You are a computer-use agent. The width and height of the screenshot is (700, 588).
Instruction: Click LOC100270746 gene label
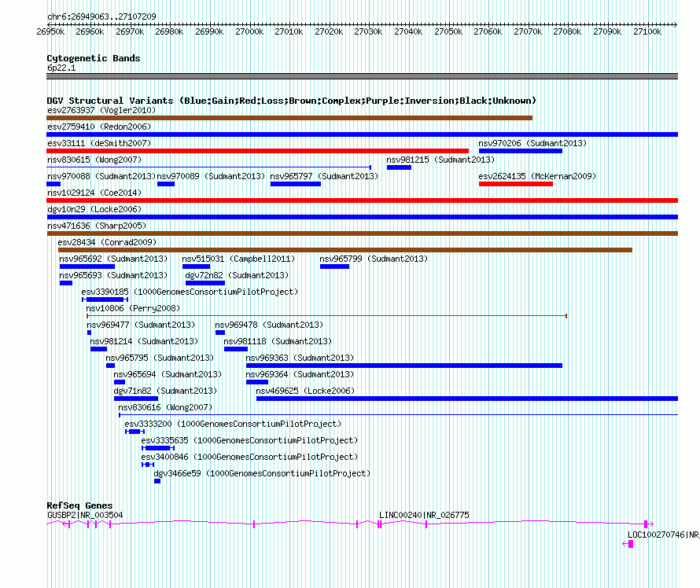pos(663,535)
